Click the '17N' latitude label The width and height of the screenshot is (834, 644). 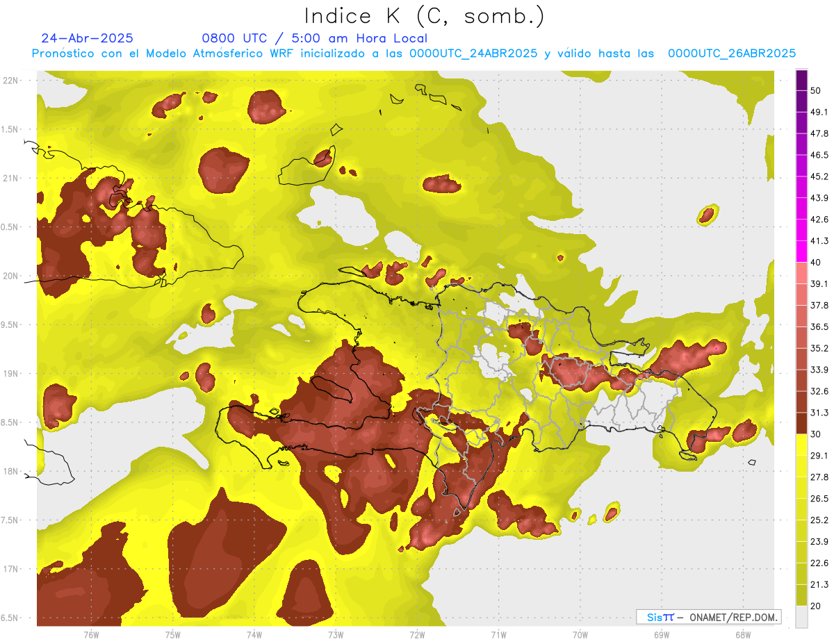pos(10,570)
